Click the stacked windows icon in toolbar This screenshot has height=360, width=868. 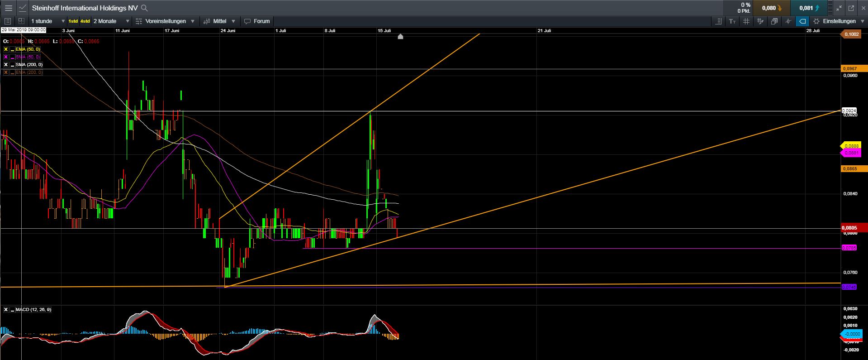(774, 21)
